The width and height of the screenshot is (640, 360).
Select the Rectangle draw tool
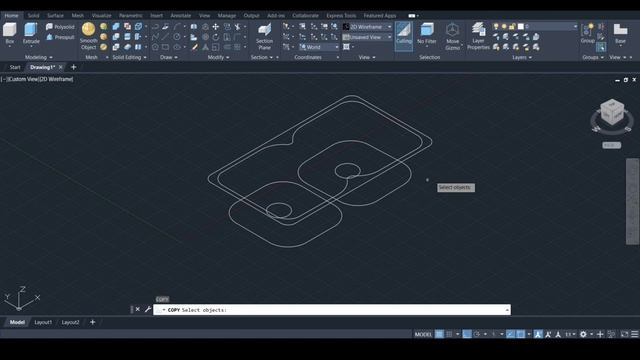click(165, 47)
